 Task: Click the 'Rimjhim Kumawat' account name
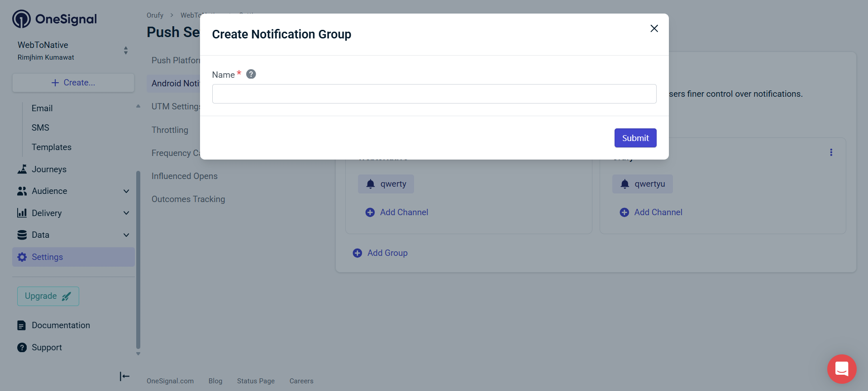pyautogui.click(x=46, y=57)
